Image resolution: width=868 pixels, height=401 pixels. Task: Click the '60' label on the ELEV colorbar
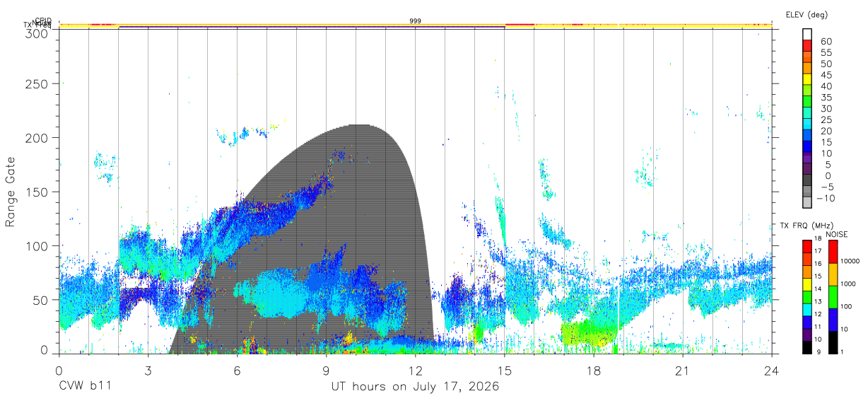tap(826, 42)
